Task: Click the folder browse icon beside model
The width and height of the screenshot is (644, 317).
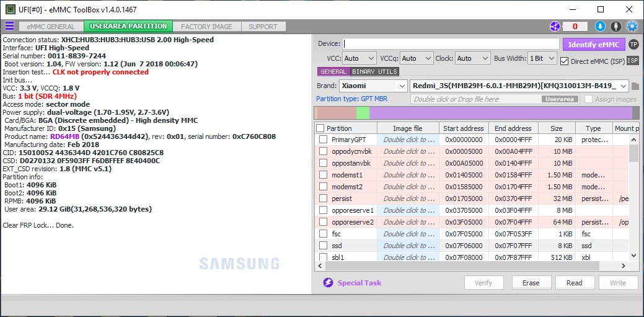Action: pos(635,86)
